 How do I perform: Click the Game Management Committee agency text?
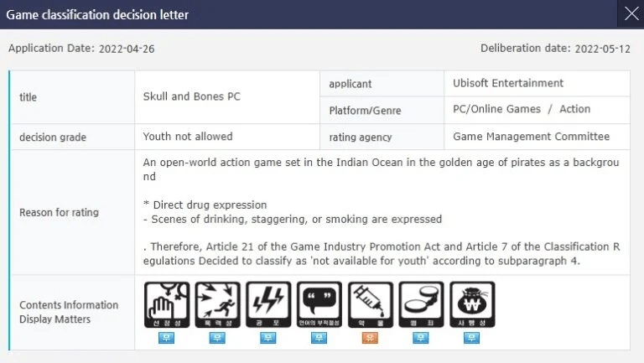(x=531, y=137)
